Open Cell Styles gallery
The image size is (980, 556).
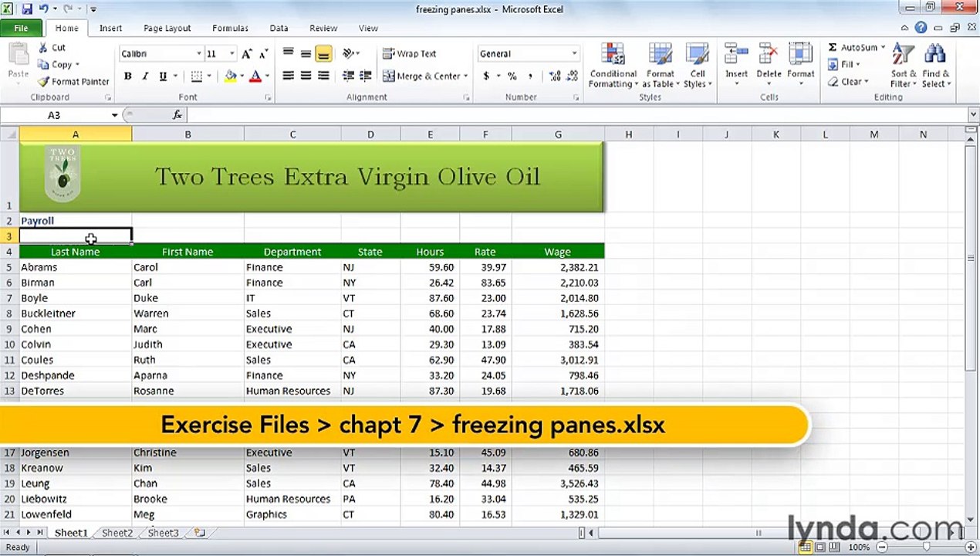point(697,66)
